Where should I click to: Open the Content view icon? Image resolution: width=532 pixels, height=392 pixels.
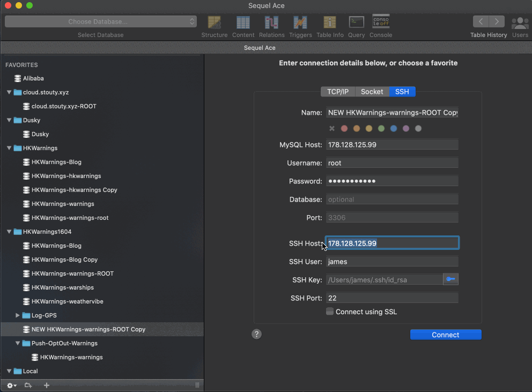243,23
